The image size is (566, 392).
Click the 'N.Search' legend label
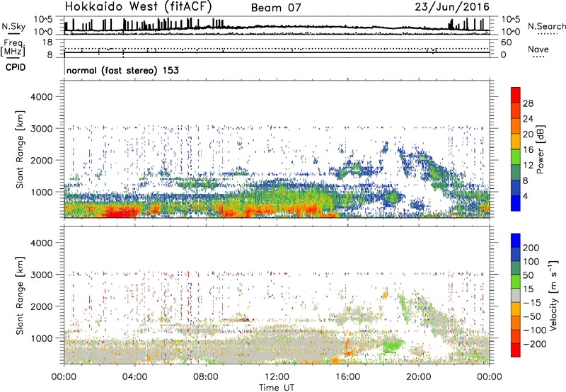(546, 26)
